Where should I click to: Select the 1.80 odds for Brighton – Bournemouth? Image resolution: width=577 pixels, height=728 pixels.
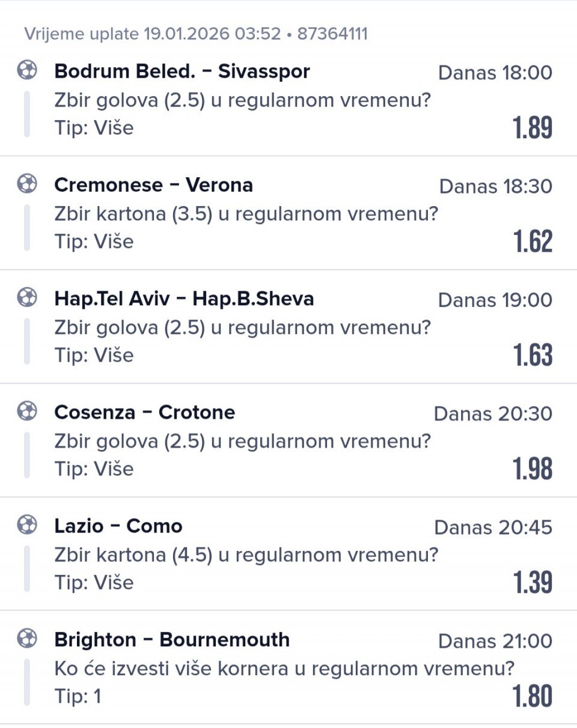tap(532, 696)
